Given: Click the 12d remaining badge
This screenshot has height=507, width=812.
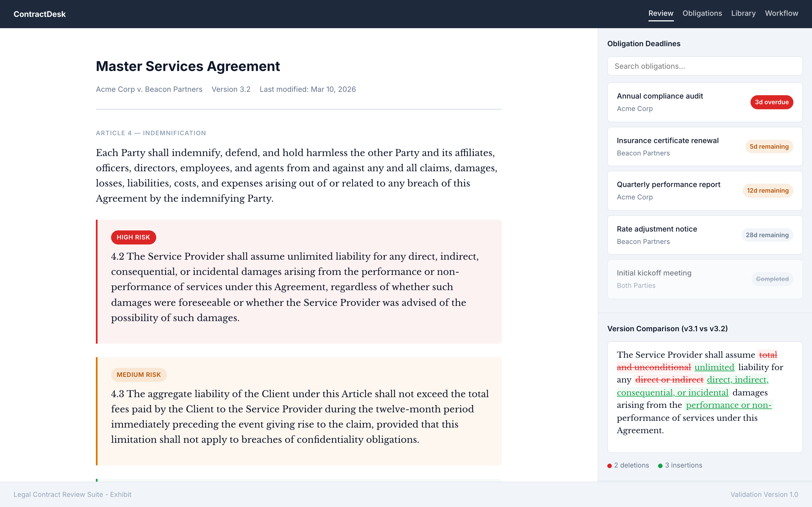Looking at the screenshot, I should point(767,190).
